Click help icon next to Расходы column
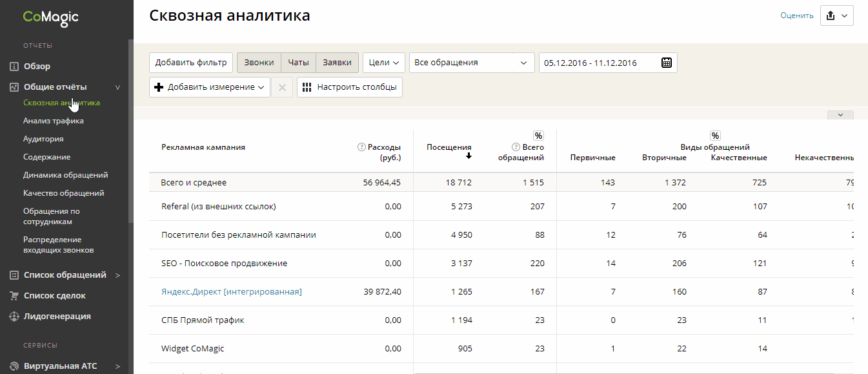 pyautogui.click(x=361, y=147)
